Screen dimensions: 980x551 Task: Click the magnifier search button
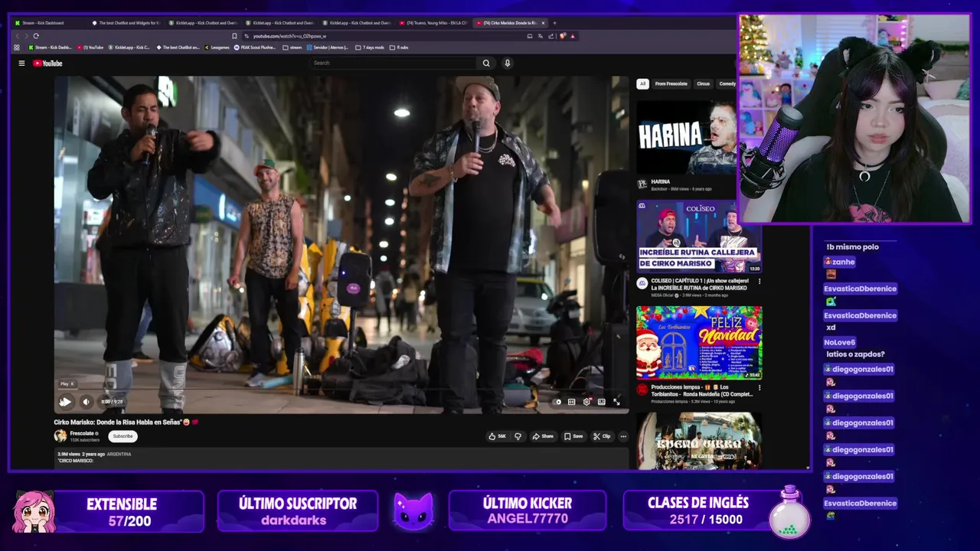pyautogui.click(x=485, y=63)
